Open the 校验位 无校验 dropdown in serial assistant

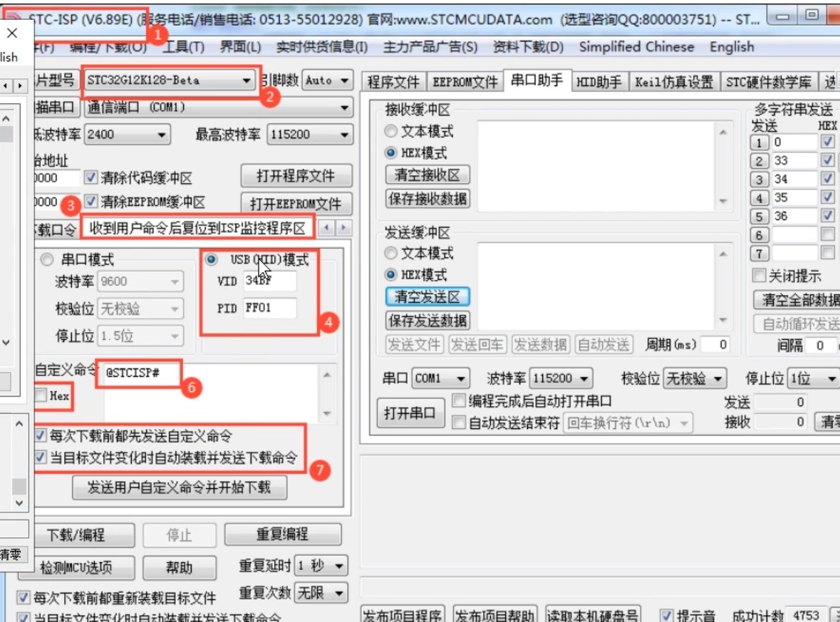coord(695,378)
